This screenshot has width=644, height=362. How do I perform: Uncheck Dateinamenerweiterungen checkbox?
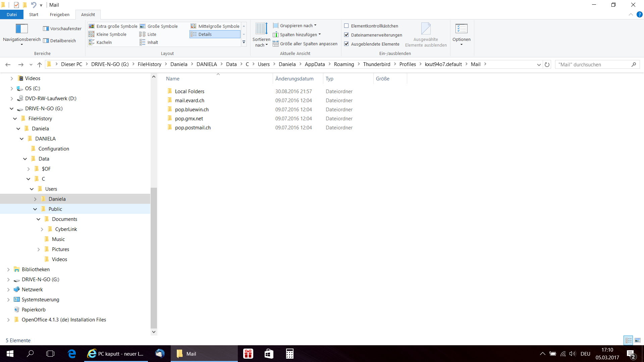click(x=346, y=35)
